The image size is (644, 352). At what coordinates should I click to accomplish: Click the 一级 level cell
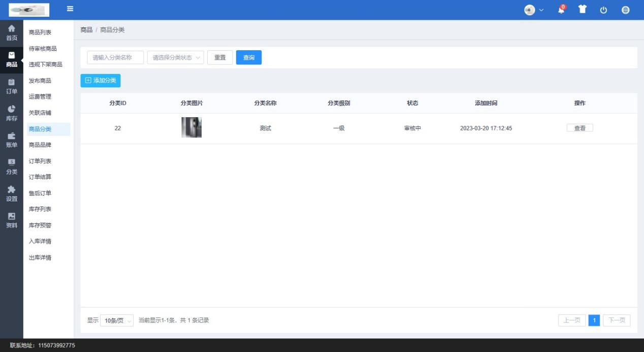click(x=339, y=128)
